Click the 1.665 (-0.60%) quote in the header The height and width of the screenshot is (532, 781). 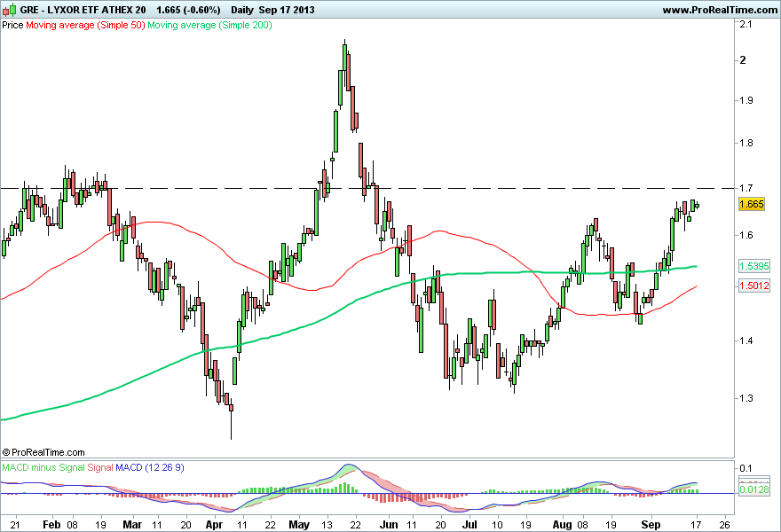(x=188, y=10)
